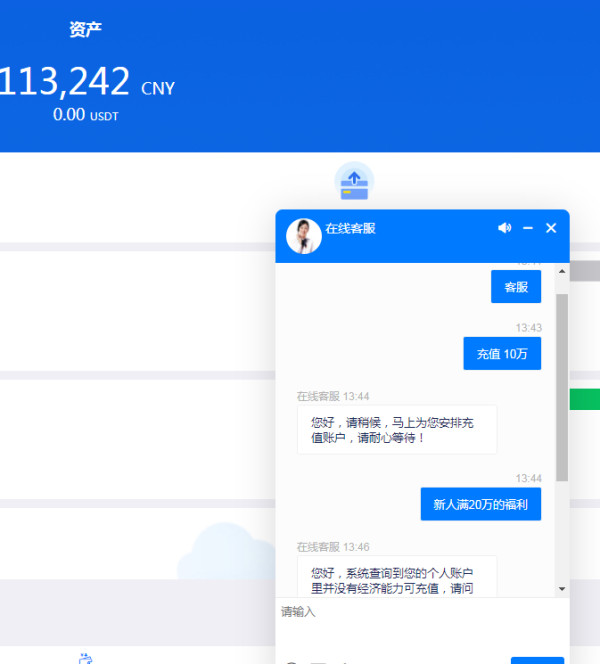Viewport: 600px width, 664px height.
Task: Minimize the 在线客服 chat window
Action: [528, 228]
